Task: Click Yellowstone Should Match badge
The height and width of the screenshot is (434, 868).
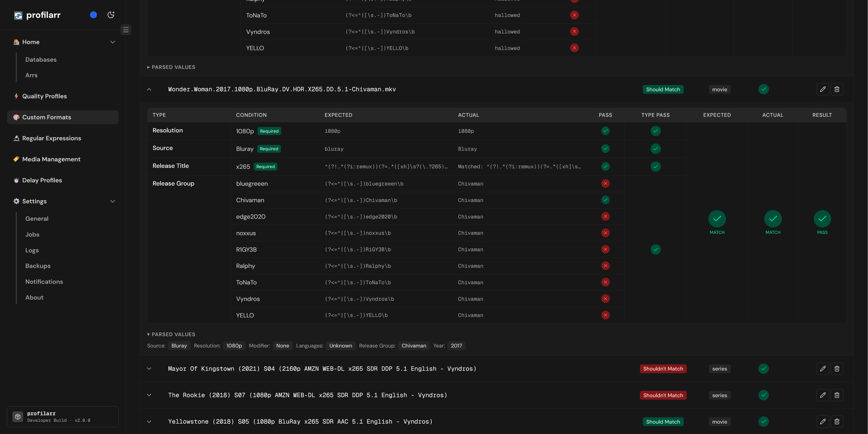Action: point(663,422)
